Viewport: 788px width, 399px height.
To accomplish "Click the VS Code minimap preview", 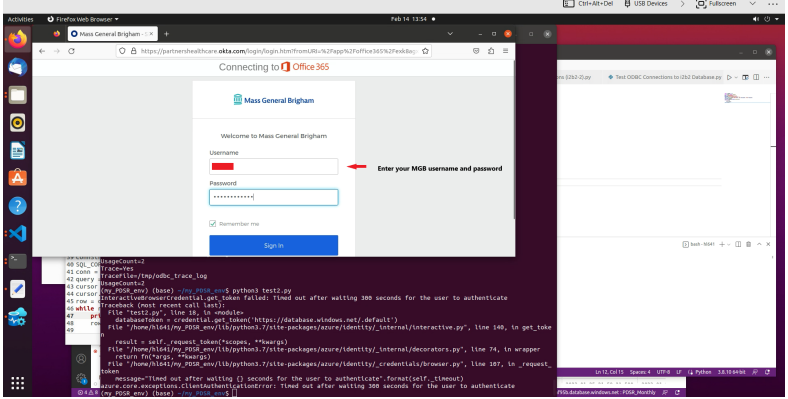I will (747, 97).
